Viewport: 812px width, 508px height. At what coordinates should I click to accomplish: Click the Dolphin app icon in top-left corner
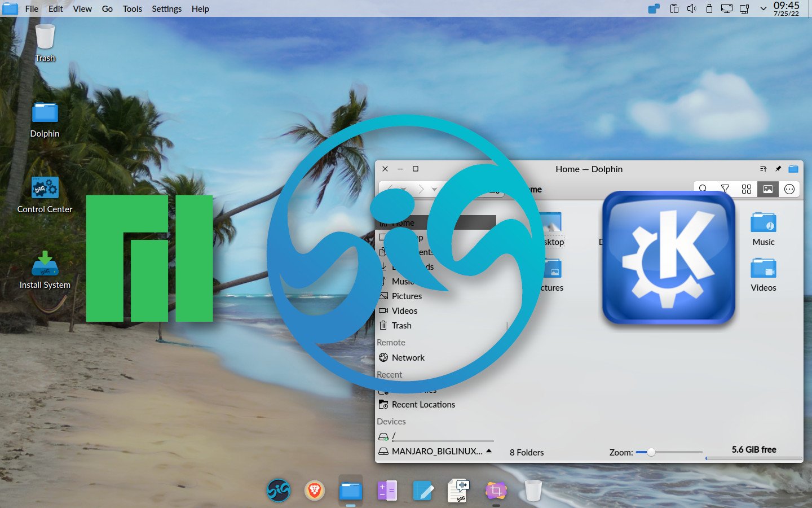point(10,8)
